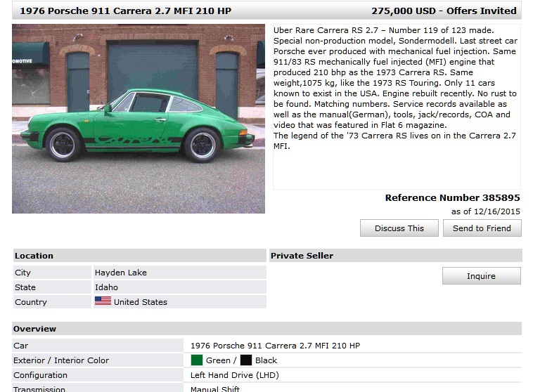Click the Manual Shift transmission value

(x=215, y=389)
